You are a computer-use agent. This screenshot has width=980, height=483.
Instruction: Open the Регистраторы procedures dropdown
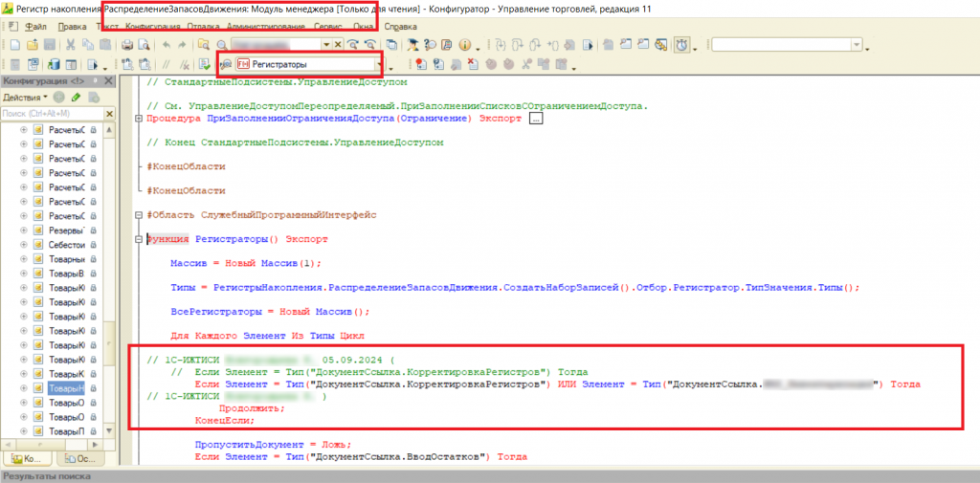click(x=379, y=64)
